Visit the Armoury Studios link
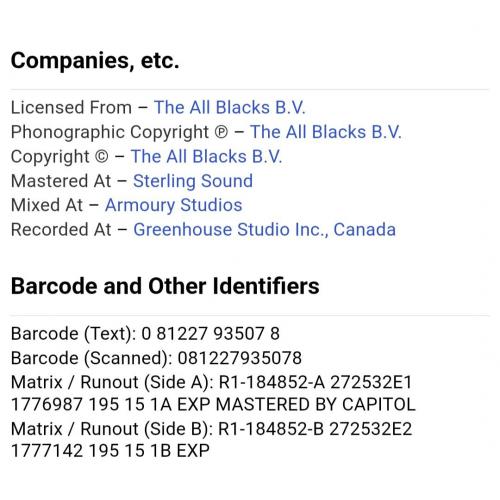500x500 pixels. 174,205
